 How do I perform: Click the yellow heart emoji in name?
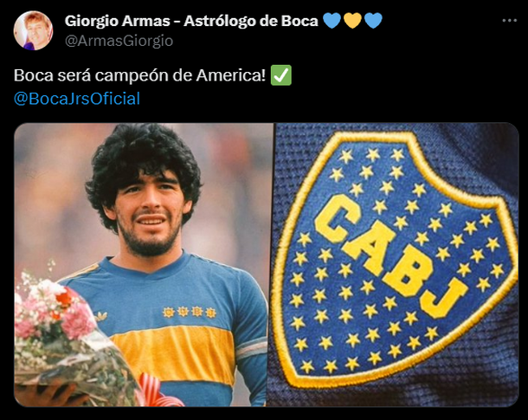tap(352, 21)
